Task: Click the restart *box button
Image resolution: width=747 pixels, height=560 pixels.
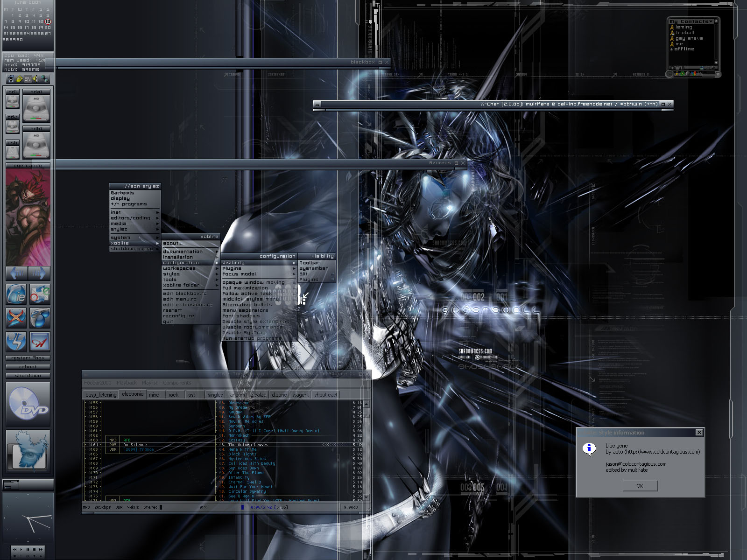Action: click(28, 358)
